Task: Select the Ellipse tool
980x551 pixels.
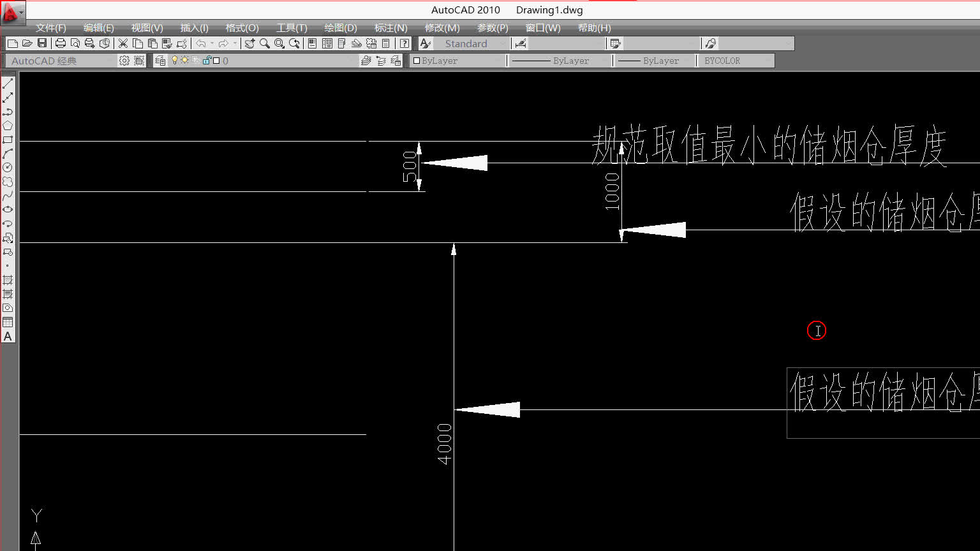Action: click(x=8, y=210)
